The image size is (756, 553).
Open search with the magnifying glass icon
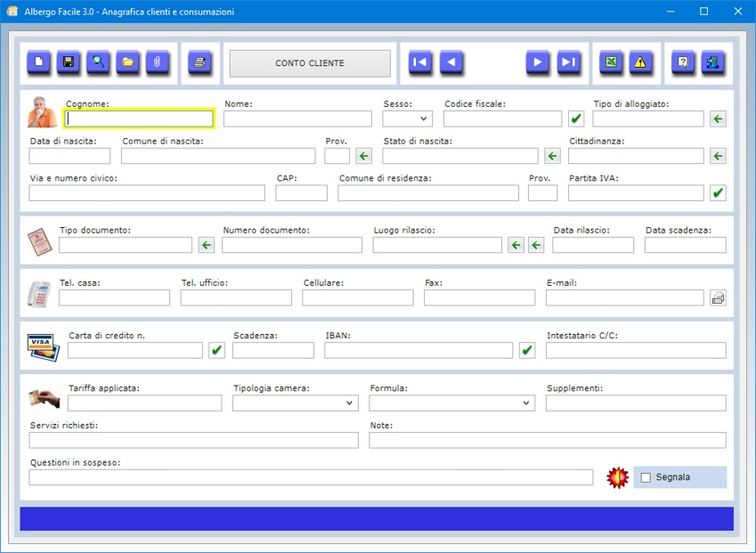(98, 62)
